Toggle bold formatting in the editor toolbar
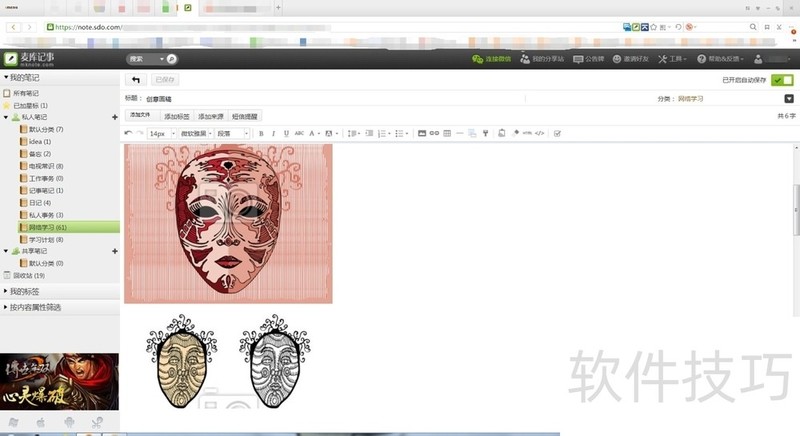 261,133
